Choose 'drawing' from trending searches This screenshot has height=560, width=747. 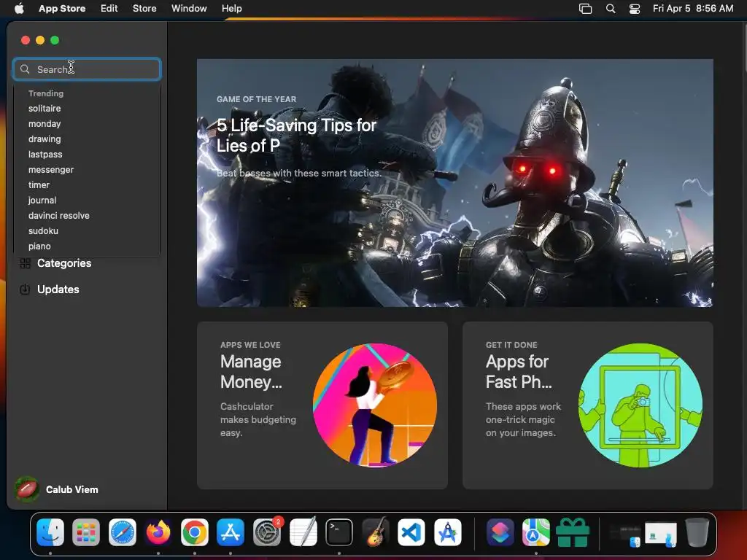pos(44,139)
